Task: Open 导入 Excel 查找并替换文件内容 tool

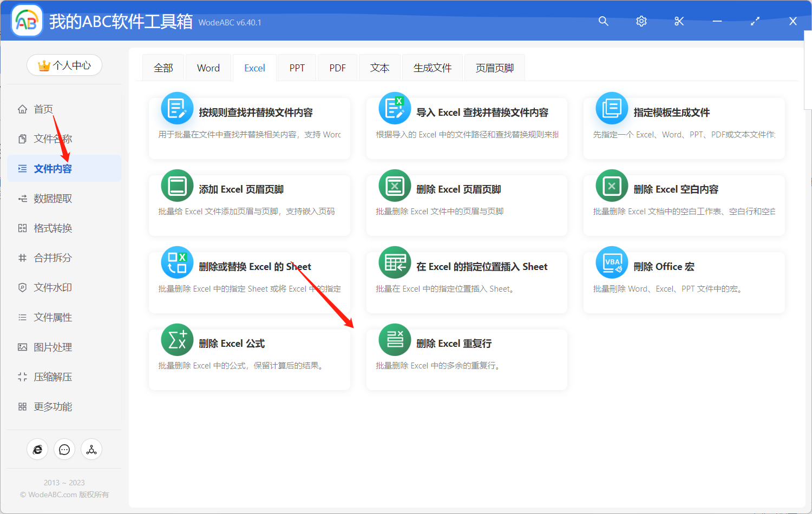Action: point(467,112)
